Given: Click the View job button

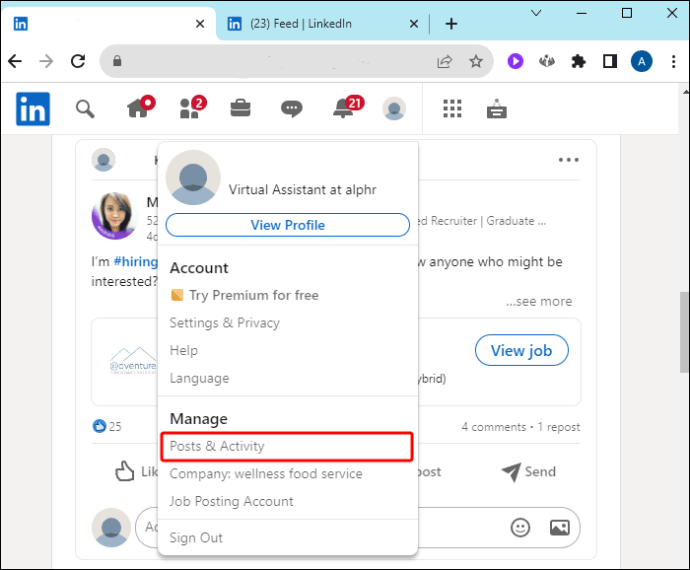Looking at the screenshot, I should 521,350.
